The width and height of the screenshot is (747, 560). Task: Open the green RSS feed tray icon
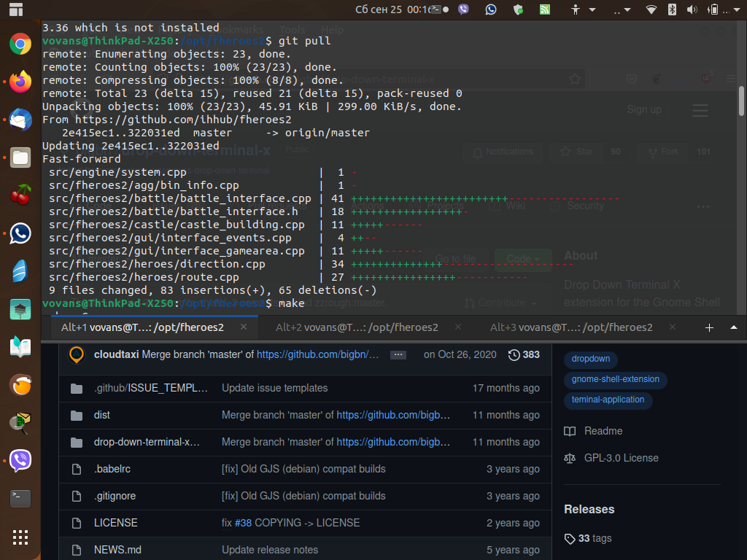pyautogui.click(x=544, y=9)
